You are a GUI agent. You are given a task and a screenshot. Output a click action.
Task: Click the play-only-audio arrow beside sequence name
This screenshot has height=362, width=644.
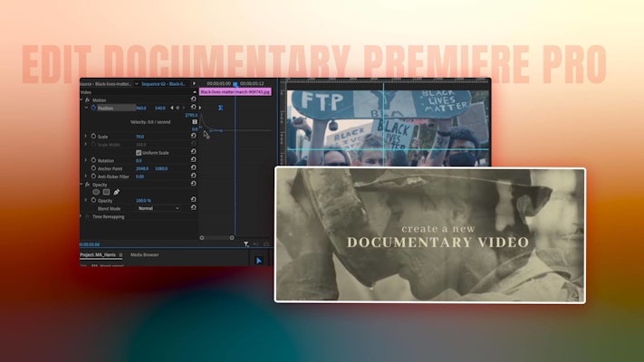point(194,84)
